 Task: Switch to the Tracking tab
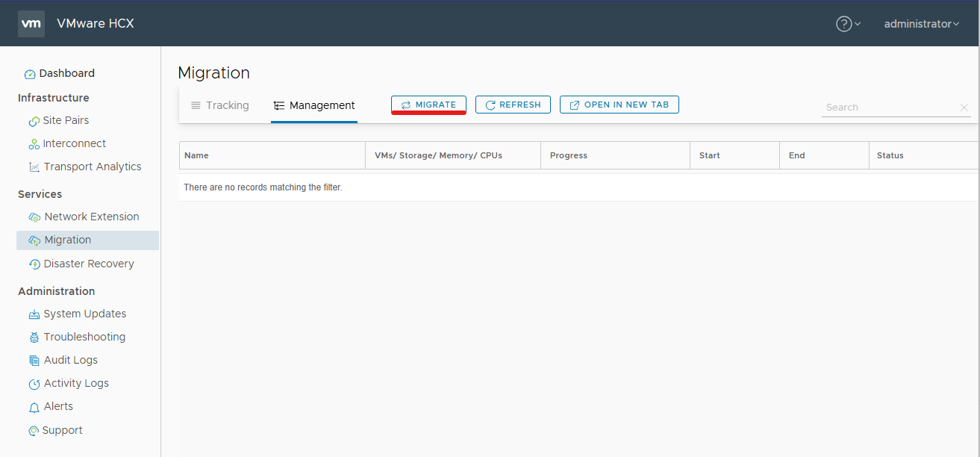[x=220, y=105]
